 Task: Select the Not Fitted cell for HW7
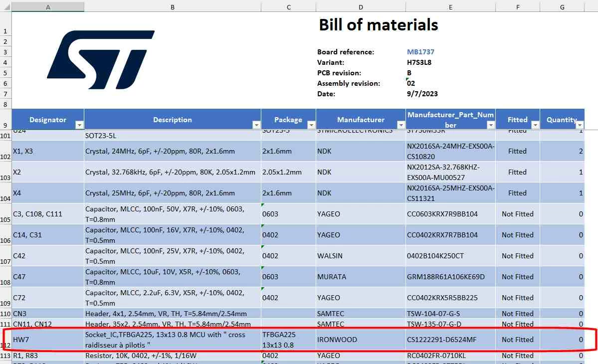(x=518, y=340)
